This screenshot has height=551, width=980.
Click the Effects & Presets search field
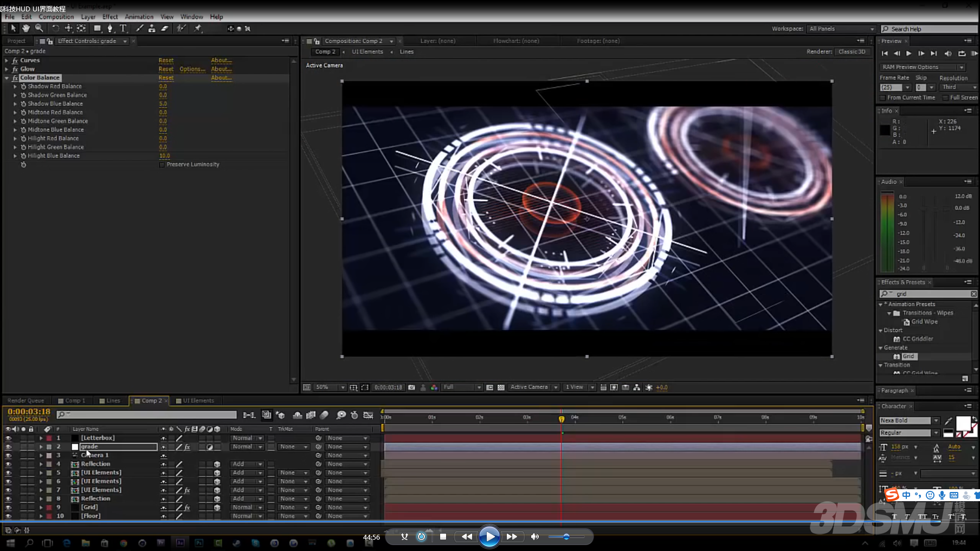tap(928, 294)
